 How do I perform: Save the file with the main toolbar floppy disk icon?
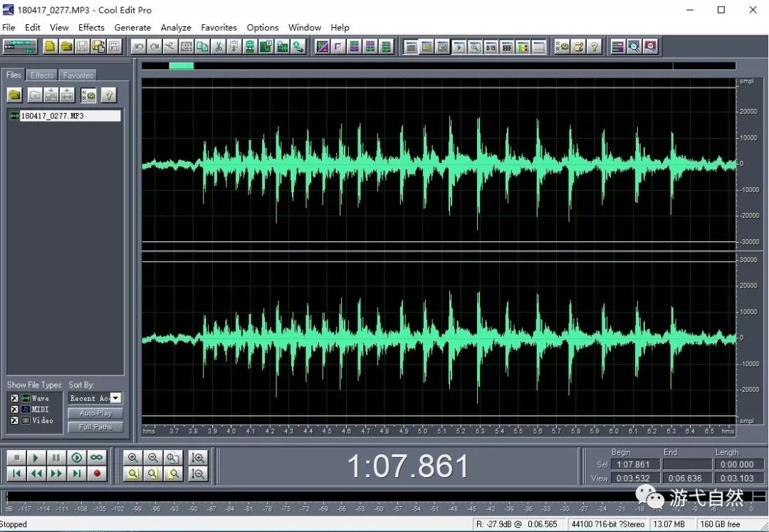(82, 46)
